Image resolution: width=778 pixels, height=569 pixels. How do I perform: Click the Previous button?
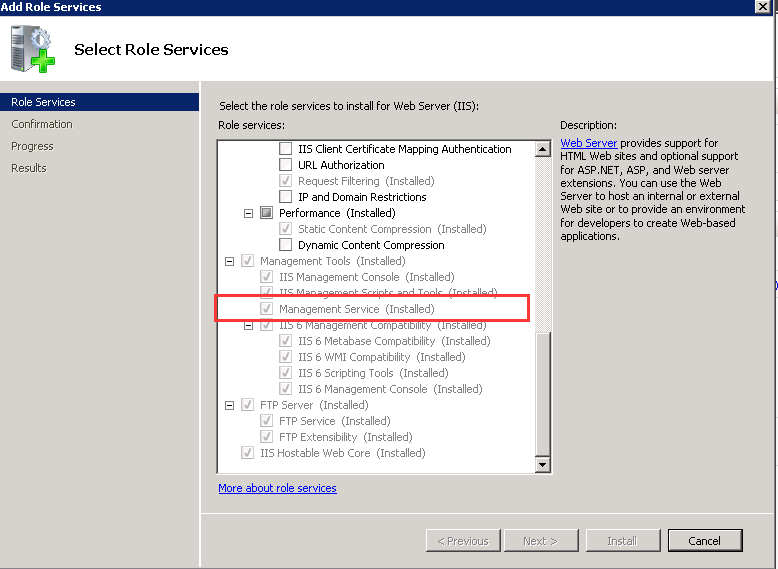pyautogui.click(x=463, y=541)
